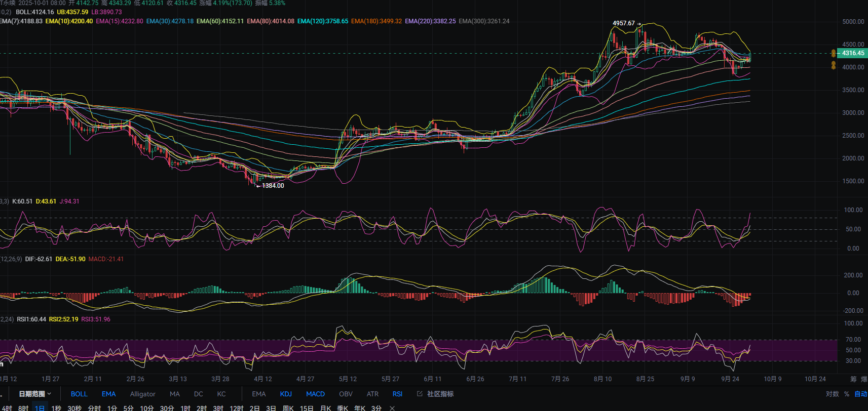868x411 pixels.
Task: Click the 4957.67 high price marker
Action: (623, 23)
